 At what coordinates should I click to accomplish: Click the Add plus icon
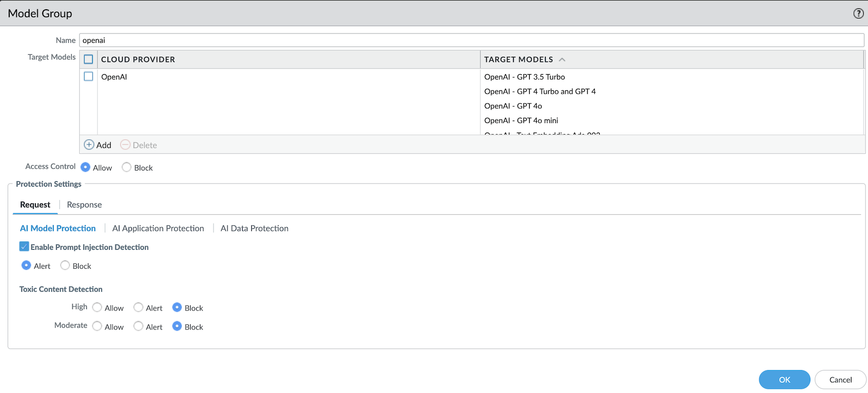click(89, 145)
